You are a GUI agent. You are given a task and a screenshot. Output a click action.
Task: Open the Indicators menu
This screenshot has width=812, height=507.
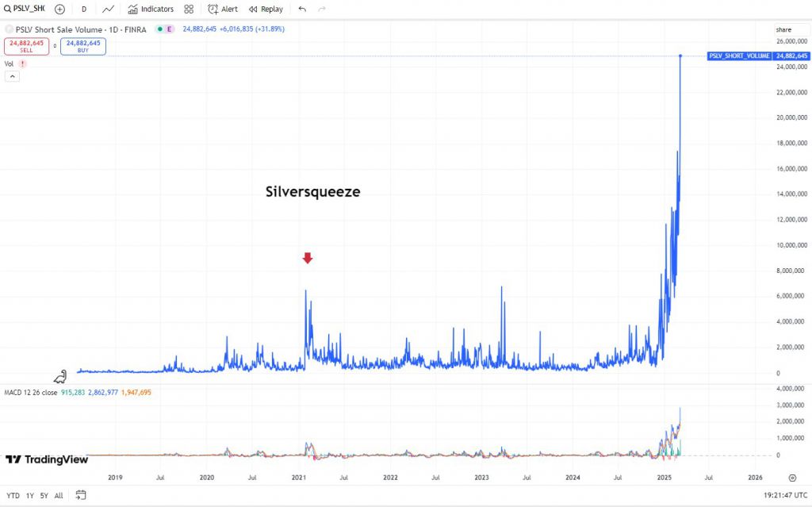[x=151, y=9]
